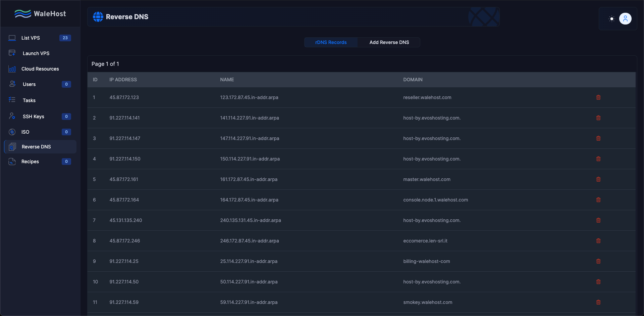Click the IP ADDRESS column header

click(x=123, y=80)
